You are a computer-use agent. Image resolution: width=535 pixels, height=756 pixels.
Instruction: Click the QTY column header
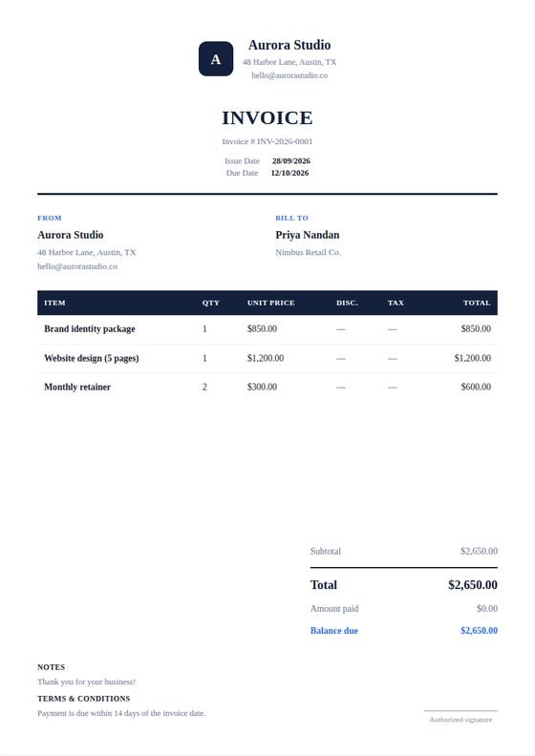click(211, 303)
